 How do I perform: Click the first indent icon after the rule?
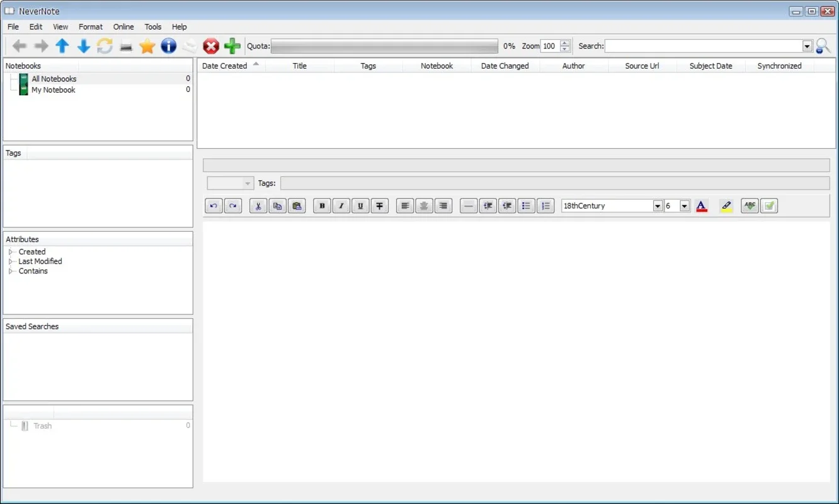click(x=488, y=206)
